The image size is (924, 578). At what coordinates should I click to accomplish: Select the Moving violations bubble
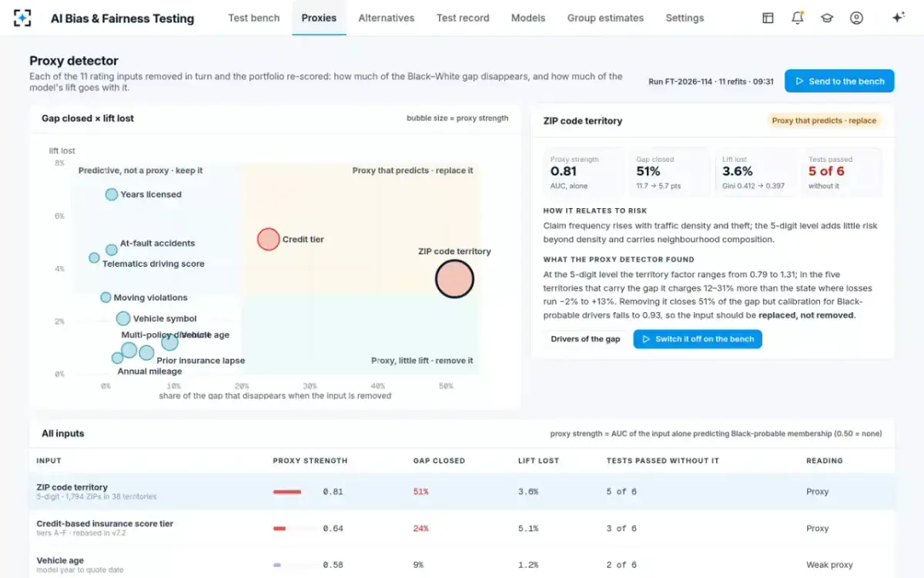click(x=105, y=297)
